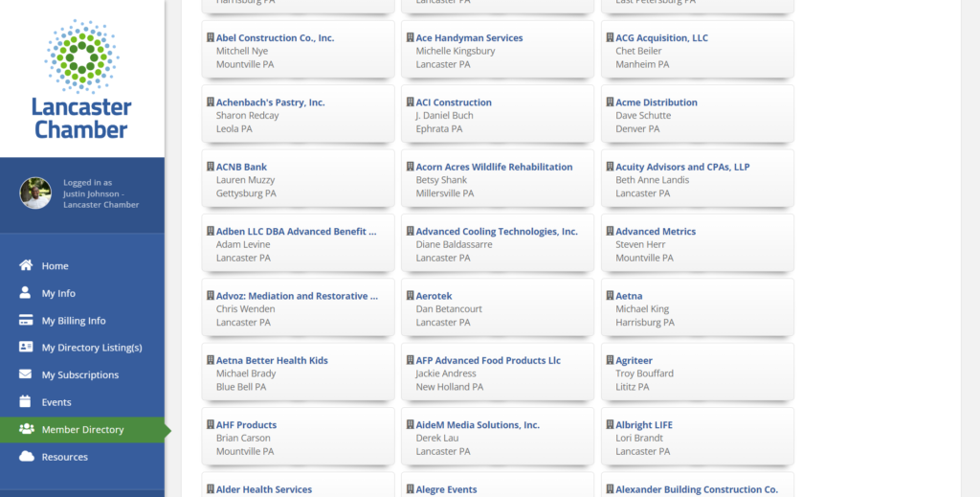
Task: Click building icon beside Agriteer
Action: click(610, 360)
